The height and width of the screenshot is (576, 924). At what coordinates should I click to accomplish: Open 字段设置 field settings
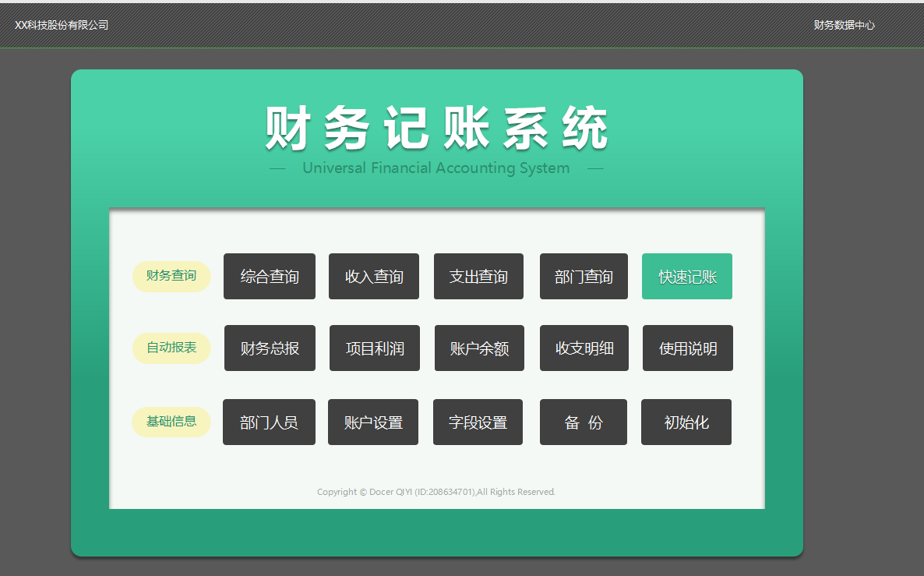478,422
